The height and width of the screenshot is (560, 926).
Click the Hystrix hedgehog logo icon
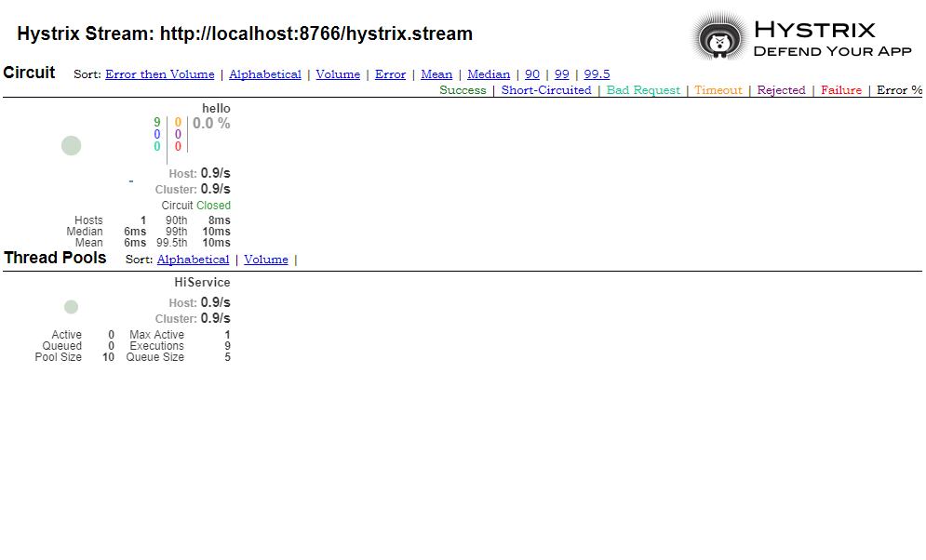coord(718,36)
